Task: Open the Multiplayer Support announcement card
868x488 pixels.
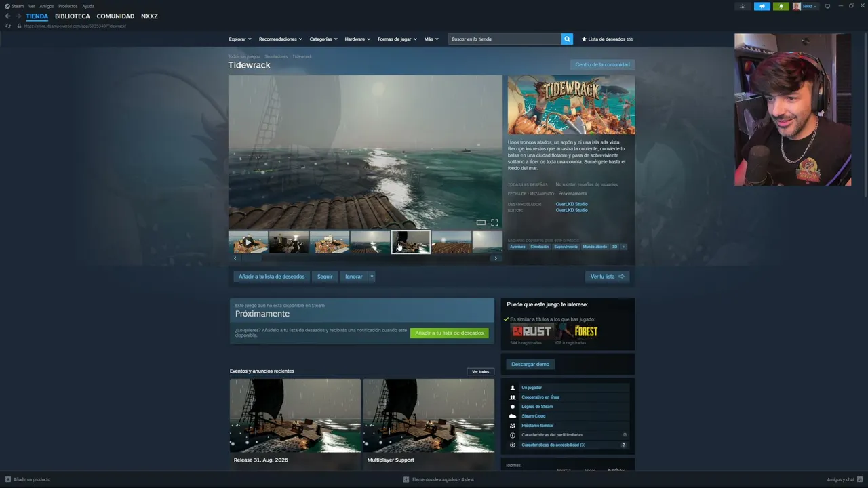Action: [429, 424]
